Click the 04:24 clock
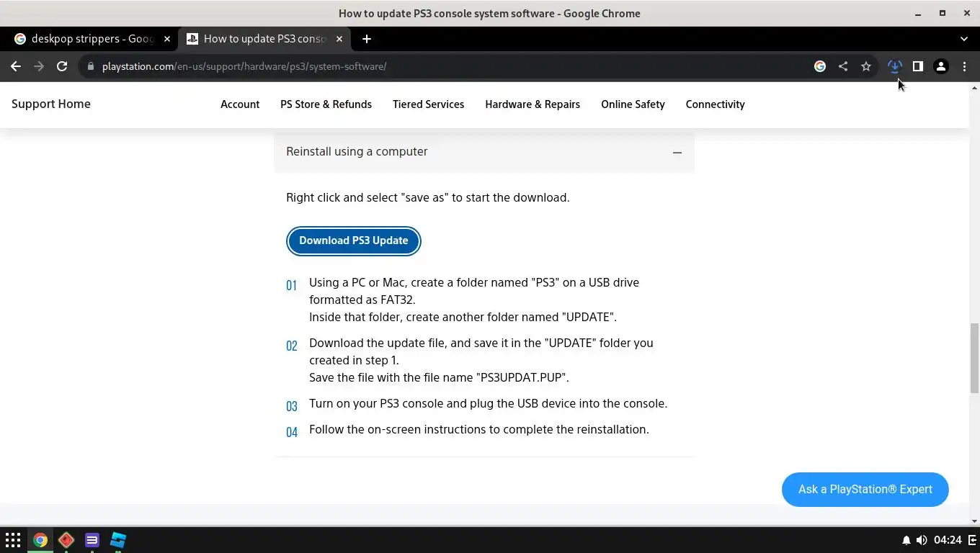The height and width of the screenshot is (553, 980). [948, 540]
